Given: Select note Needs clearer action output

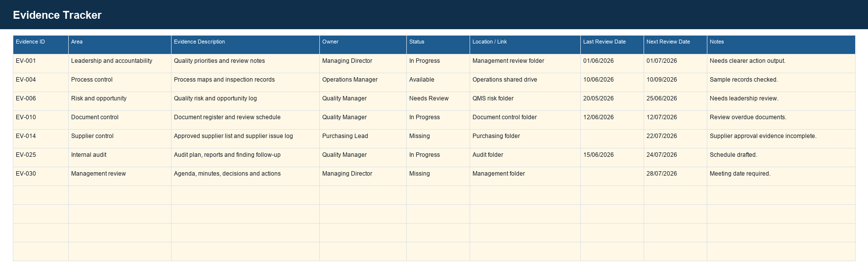Looking at the screenshot, I should tap(781, 63).
